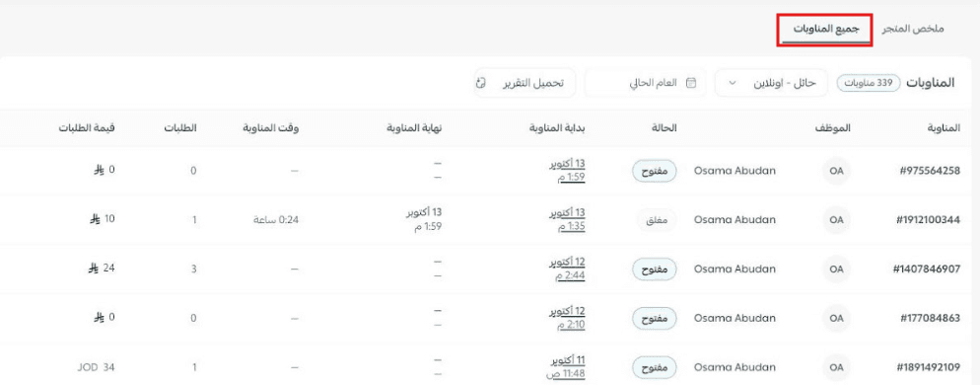Open the ملخص المتجر tab

[x=913, y=30]
